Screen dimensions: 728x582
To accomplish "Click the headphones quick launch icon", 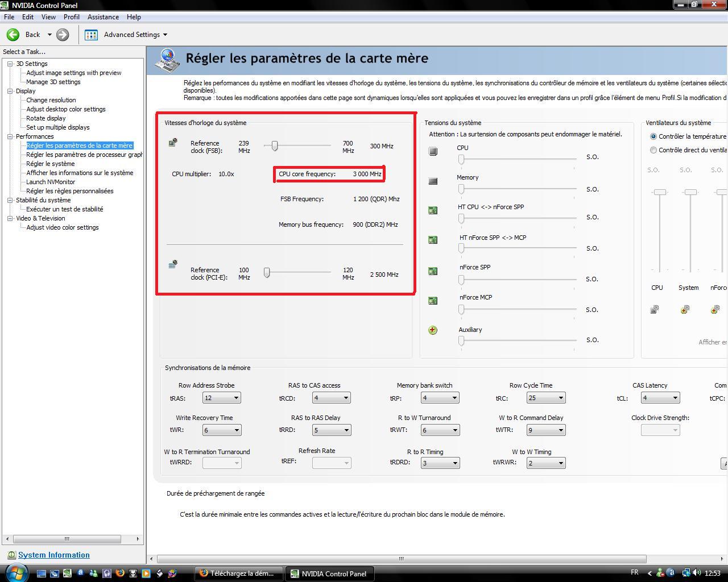I will pyautogui.click(x=106, y=573).
